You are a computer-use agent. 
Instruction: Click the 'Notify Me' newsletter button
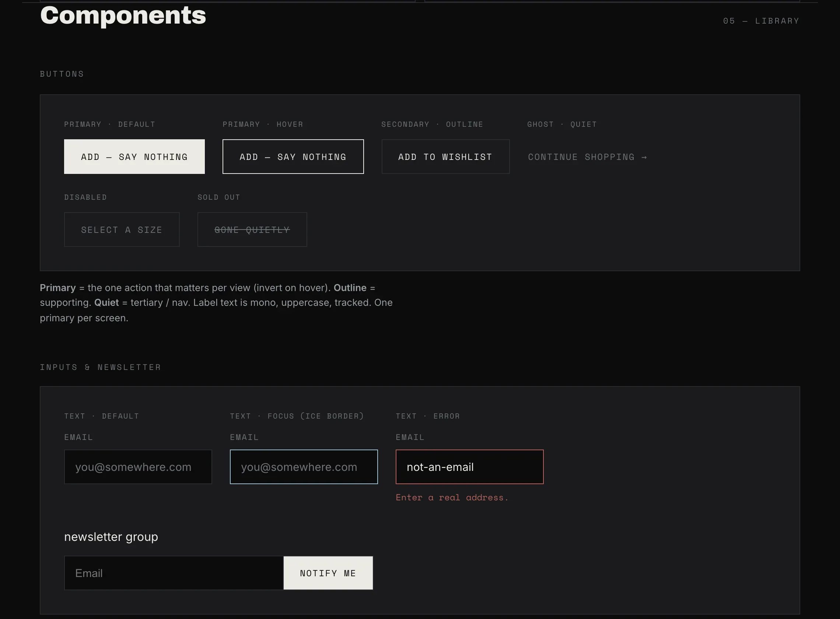click(x=328, y=573)
